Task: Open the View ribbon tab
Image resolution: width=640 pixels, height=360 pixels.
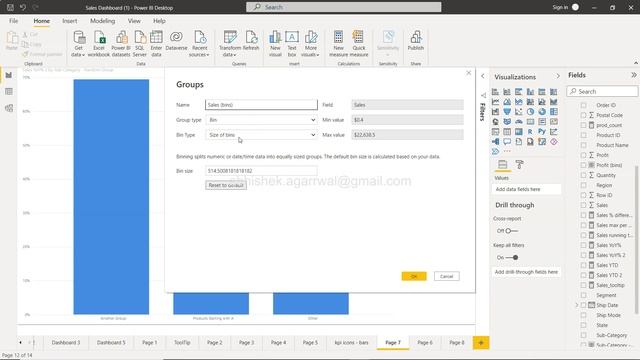Action: coord(134,21)
